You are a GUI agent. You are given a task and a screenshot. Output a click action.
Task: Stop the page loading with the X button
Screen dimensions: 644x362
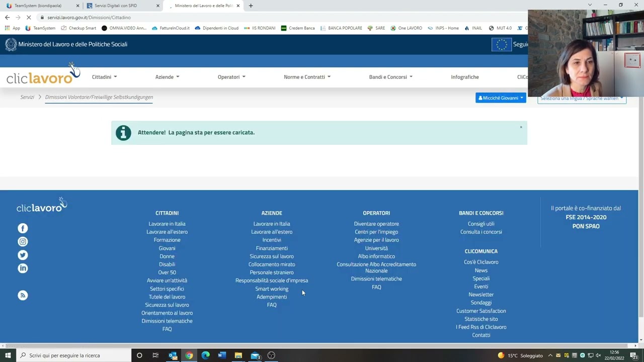[x=29, y=17]
